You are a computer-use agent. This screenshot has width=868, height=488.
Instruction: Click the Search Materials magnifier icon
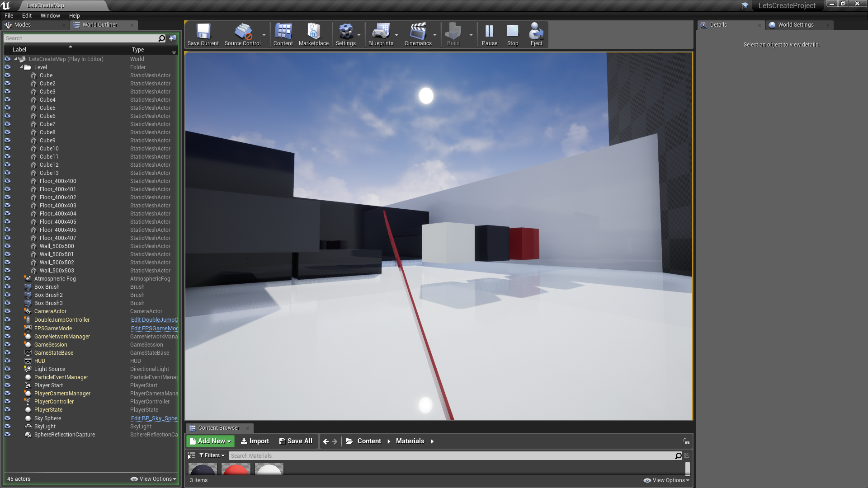tap(678, 456)
